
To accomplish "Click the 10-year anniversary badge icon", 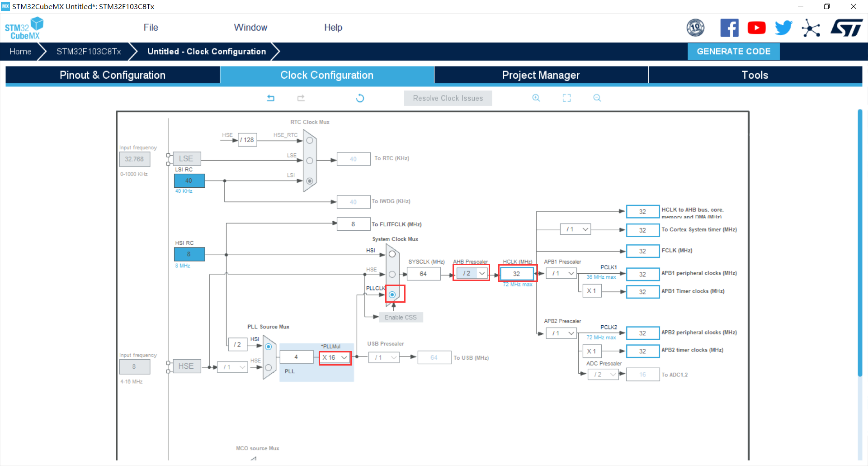I will coord(695,28).
